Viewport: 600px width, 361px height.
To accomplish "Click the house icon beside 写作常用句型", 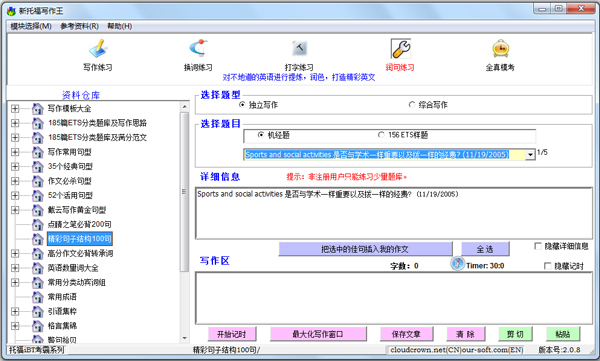I will click(x=37, y=152).
